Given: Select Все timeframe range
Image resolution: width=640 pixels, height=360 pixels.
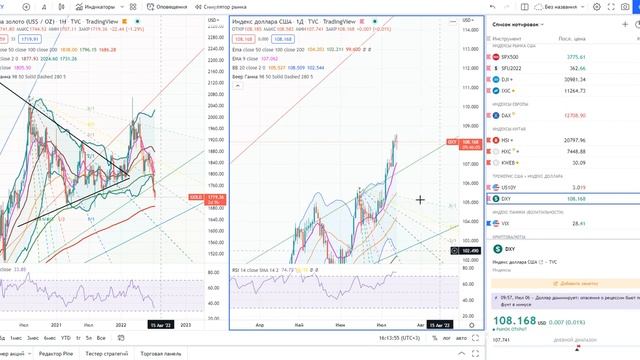Looking at the screenshot, I should (101, 338).
